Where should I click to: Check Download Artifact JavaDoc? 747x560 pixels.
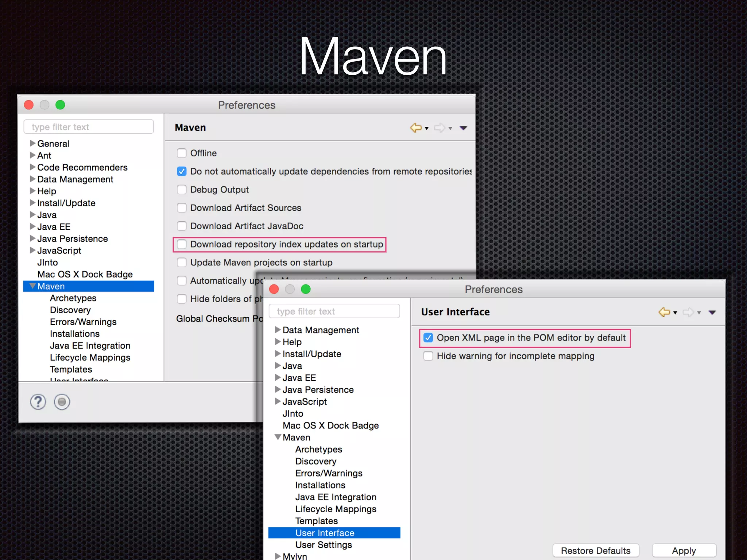pyautogui.click(x=182, y=226)
